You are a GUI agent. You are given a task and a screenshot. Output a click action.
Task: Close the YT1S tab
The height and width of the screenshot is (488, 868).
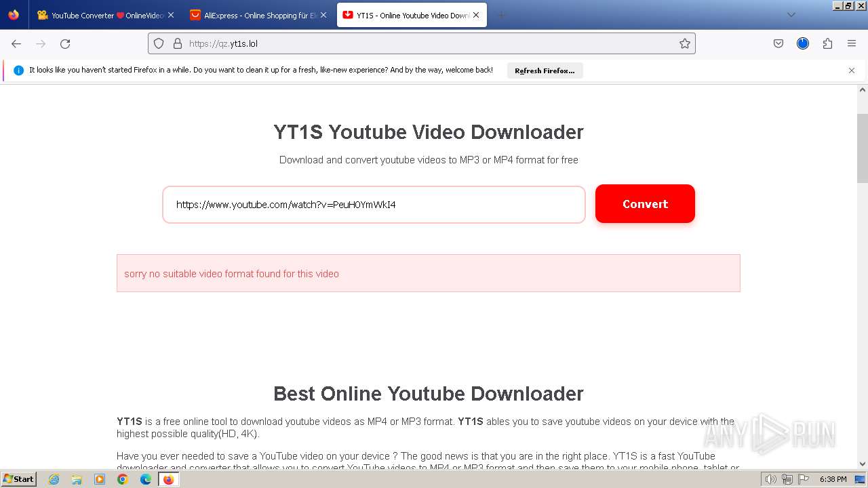(x=476, y=15)
